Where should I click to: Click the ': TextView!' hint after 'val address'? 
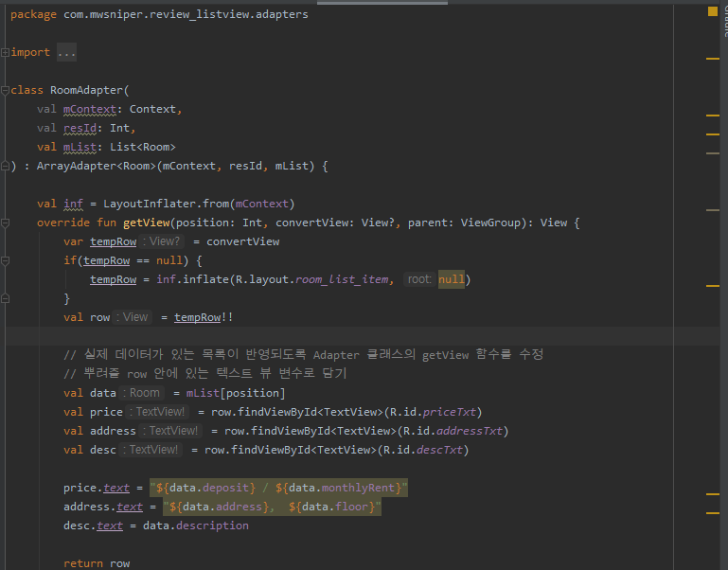tap(171, 431)
